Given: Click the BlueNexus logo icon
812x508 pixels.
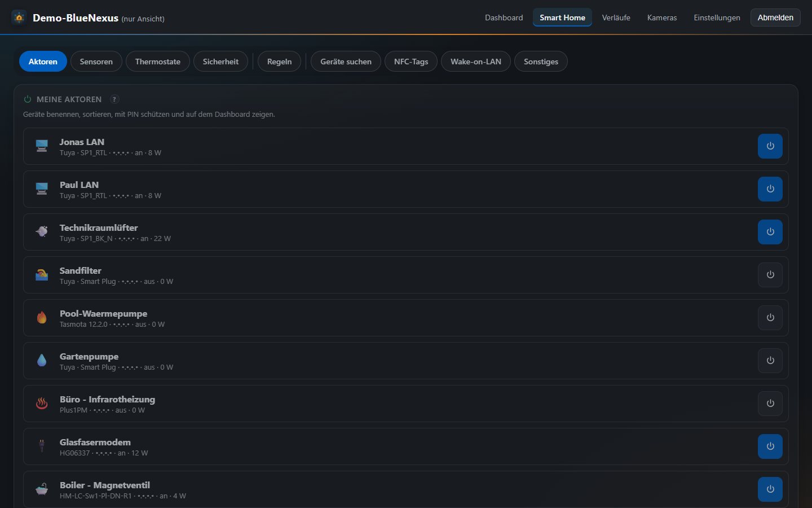Looking at the screenshot, I should tap(19, 17).
